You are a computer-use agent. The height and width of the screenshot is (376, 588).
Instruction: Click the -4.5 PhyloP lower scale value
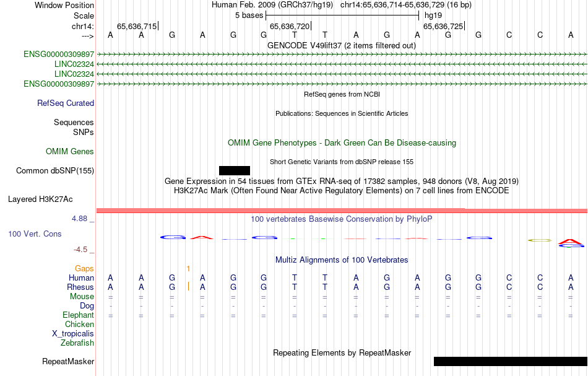pos(80,250)
